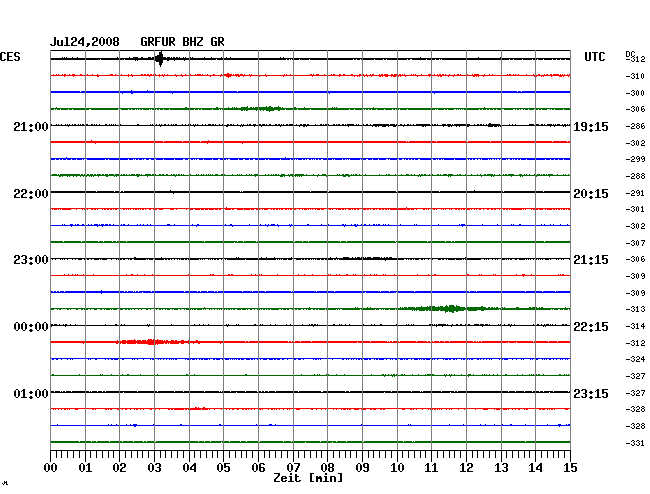Click the DC offset value -300

635,93
